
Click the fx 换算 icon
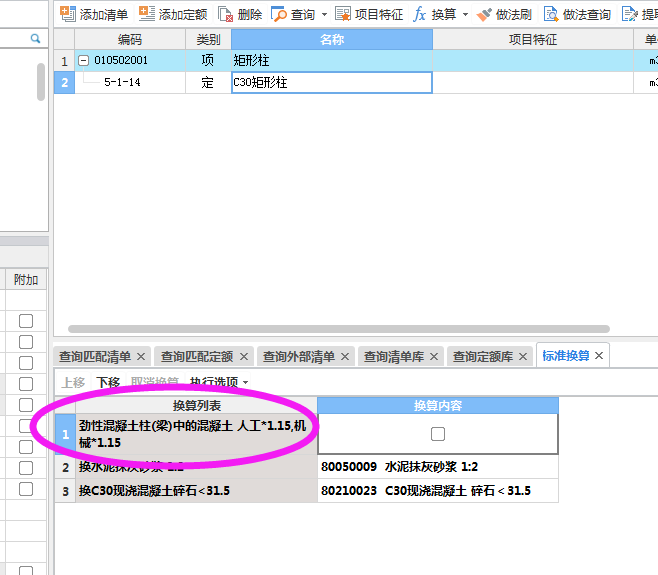pos(420,14)
